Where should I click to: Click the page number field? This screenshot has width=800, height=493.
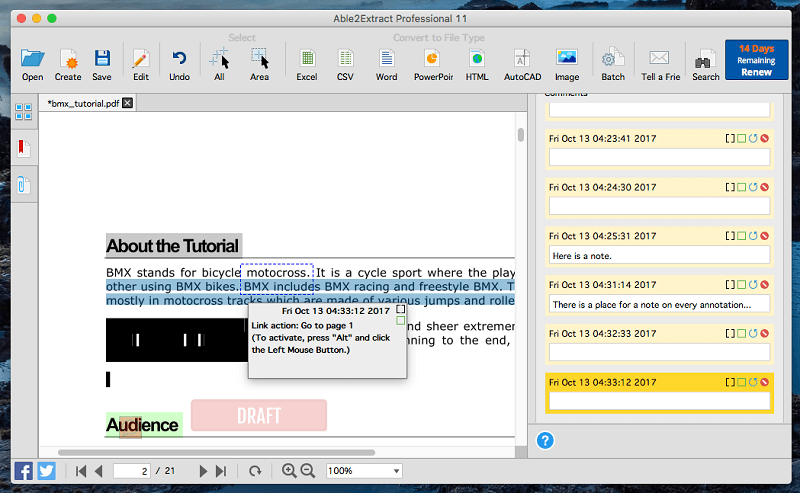(x=132, y=471)
